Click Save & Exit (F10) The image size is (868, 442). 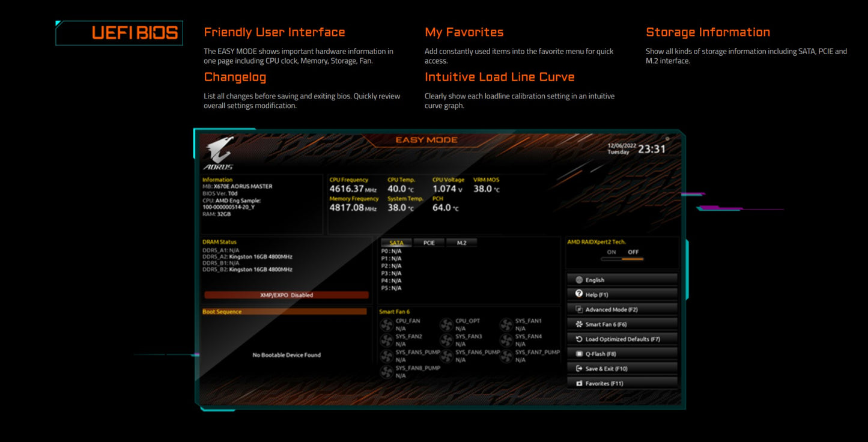click(622, 369)
